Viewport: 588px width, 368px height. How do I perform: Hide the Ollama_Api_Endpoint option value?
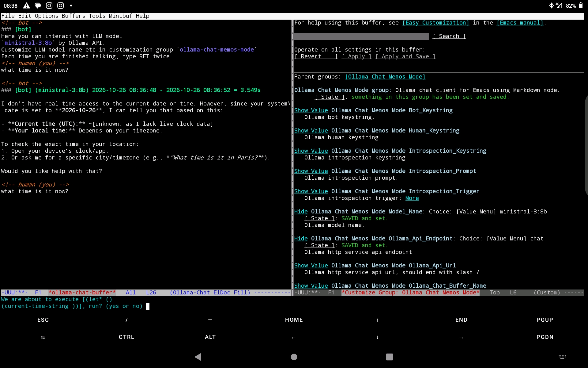(x=301, y=239)
